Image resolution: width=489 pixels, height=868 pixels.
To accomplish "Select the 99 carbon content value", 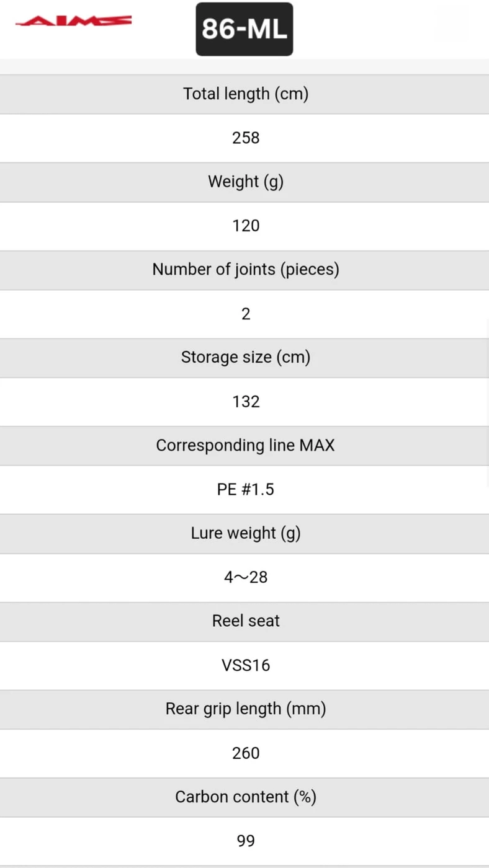I will (246, 841).
